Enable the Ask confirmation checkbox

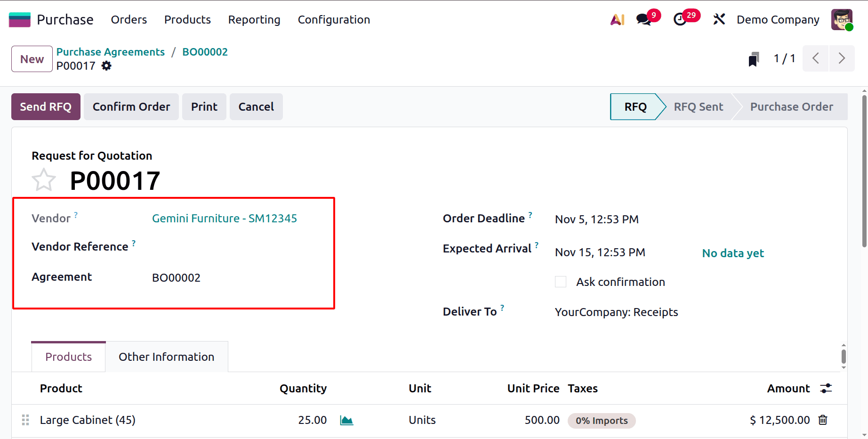[x=560, y=281]
